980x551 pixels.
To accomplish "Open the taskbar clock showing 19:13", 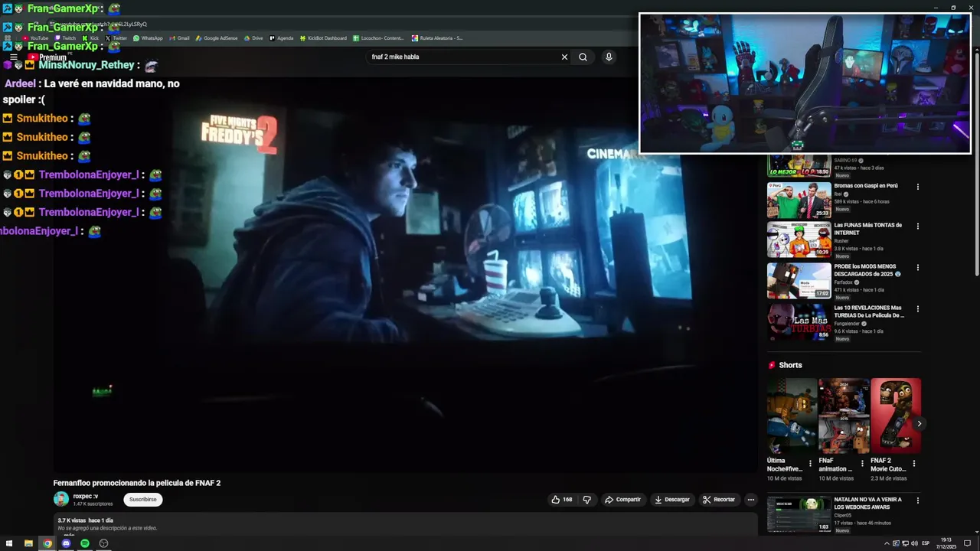I will coord(946,543).
